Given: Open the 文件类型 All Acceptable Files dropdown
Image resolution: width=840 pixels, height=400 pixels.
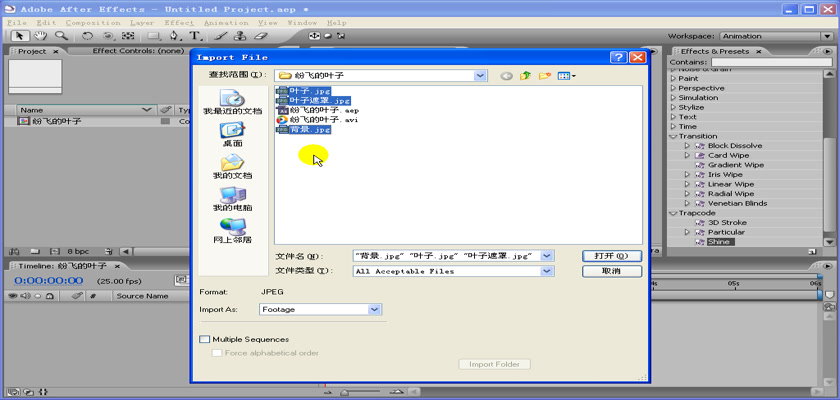Looking at the screenshot, I should (546, 271).
